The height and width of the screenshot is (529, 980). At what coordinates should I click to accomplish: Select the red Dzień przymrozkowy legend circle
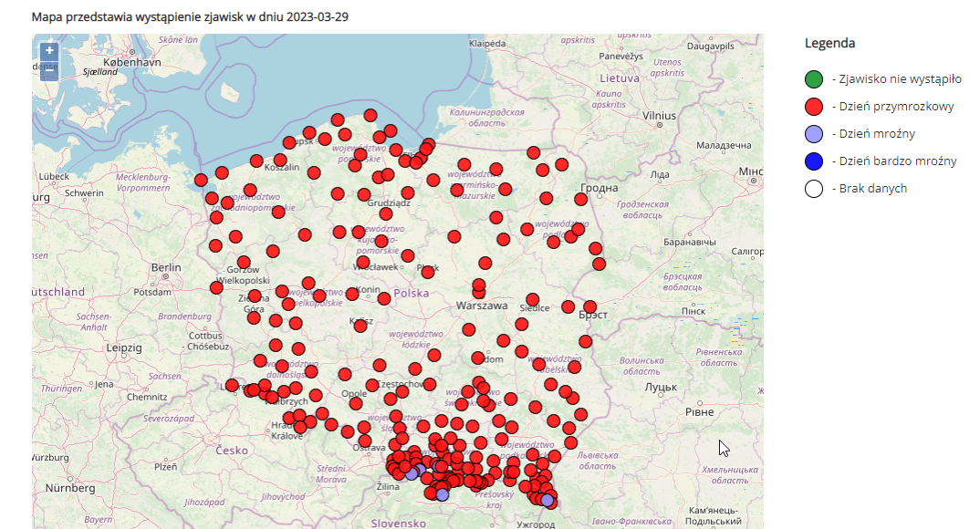coord(814,107)
